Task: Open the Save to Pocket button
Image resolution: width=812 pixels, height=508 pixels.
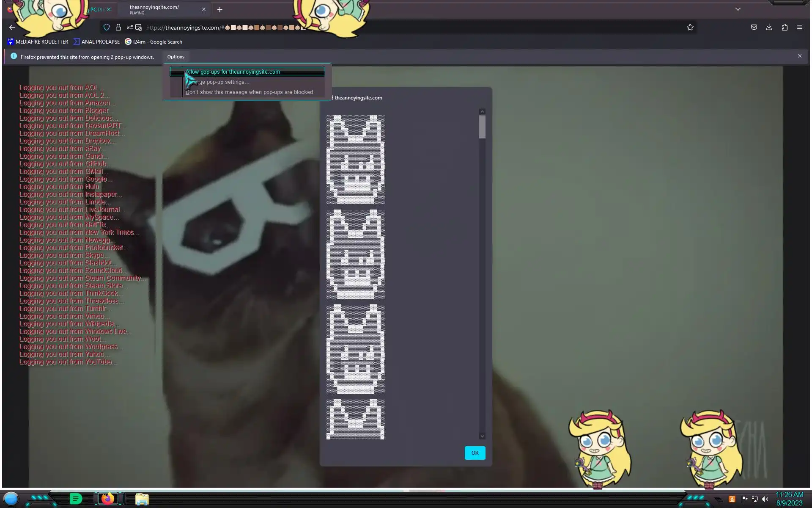Action: click(754, 28)
